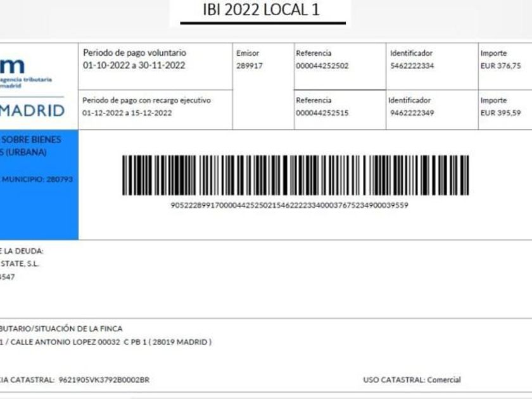Click the MUNICIPIO: 280793 text
The height and width of the screenshot is (399, 532).
click(37, 179)
